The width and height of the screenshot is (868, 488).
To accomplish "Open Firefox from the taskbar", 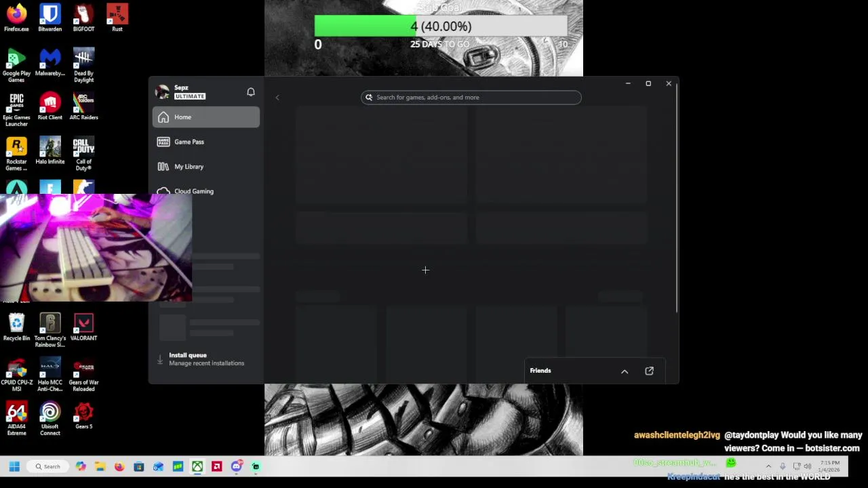I will tap(119, 467).
